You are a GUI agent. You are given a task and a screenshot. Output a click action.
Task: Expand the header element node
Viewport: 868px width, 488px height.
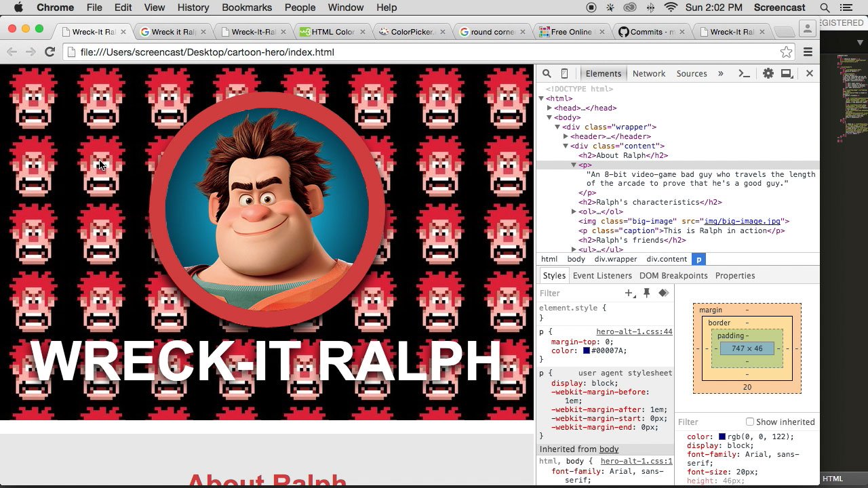(x=566, y=136)
